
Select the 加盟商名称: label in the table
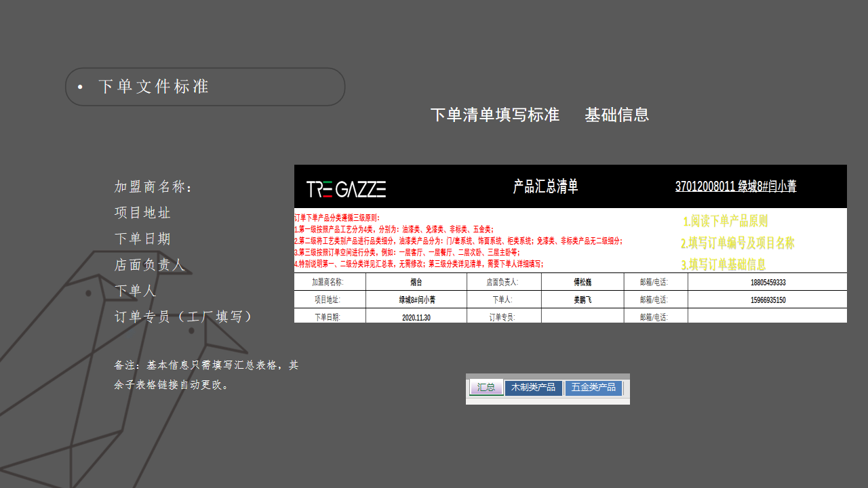coord(330,282)
